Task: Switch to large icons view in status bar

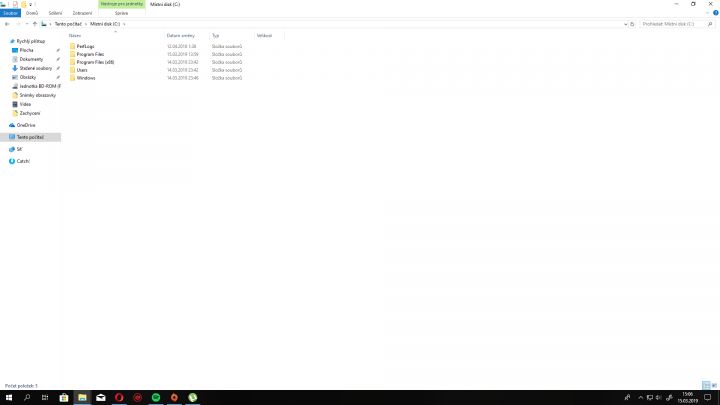Action: pos(714,385)
